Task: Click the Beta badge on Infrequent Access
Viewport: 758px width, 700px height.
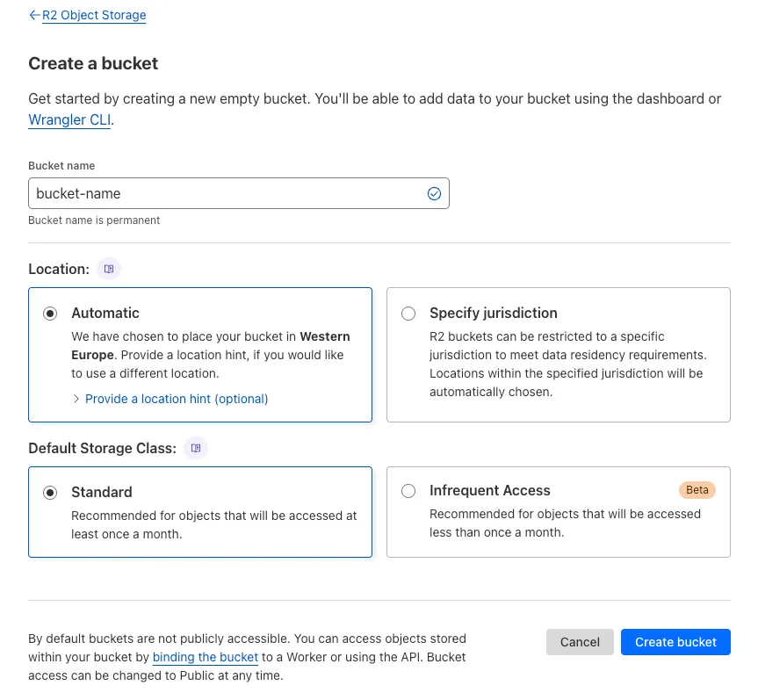Action: [697, 490]
